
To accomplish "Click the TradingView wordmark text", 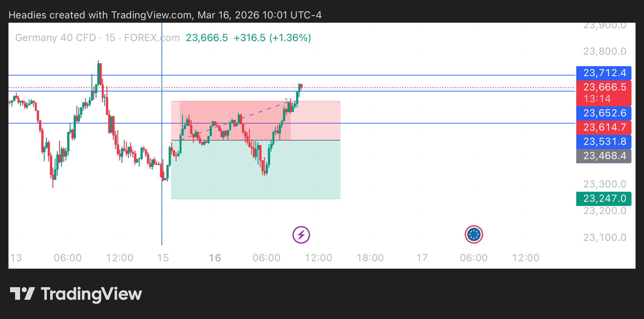I will click(91, 294).
